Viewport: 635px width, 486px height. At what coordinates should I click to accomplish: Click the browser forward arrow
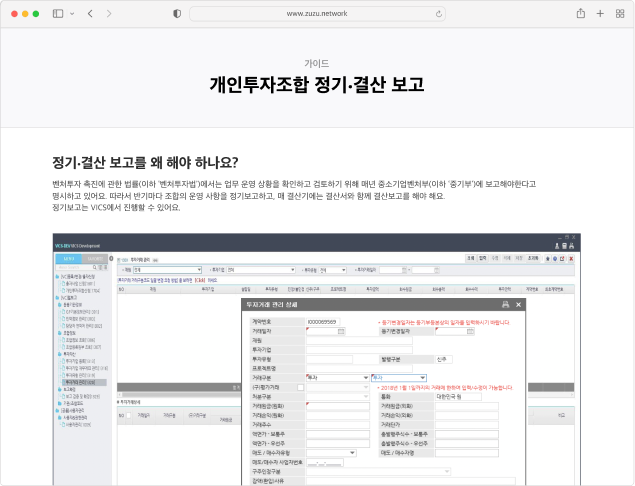110,14
